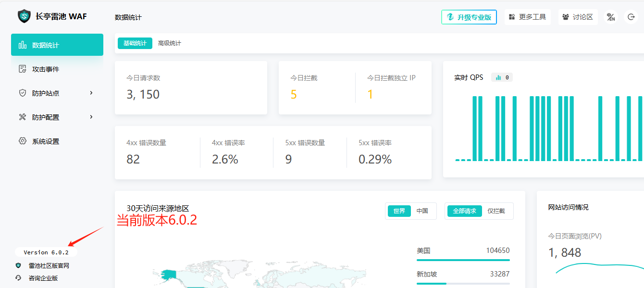Click 升级专业版 upgrade button
Screen dimensions: 644x288
click(469, 17)
